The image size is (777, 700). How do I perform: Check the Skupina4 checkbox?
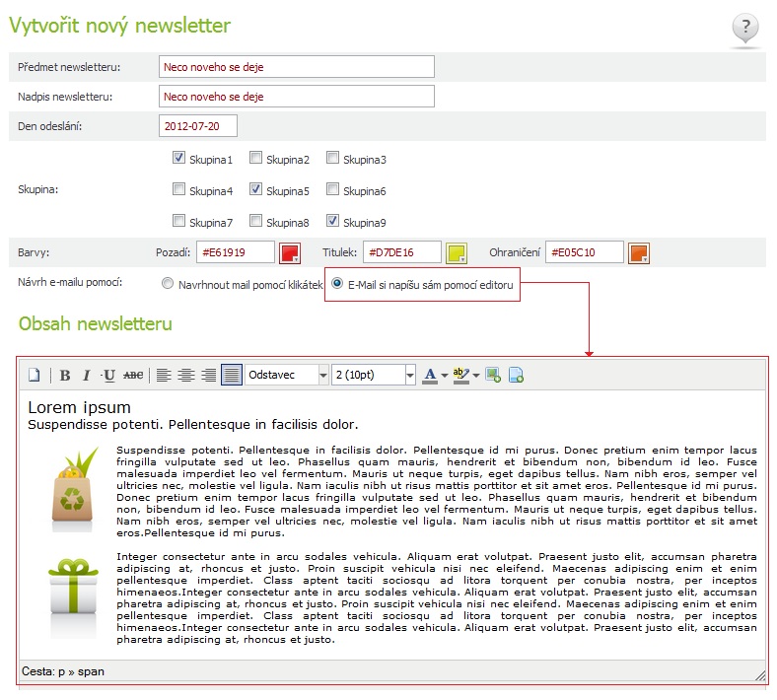pyautogui.click(x=178, y=188)
